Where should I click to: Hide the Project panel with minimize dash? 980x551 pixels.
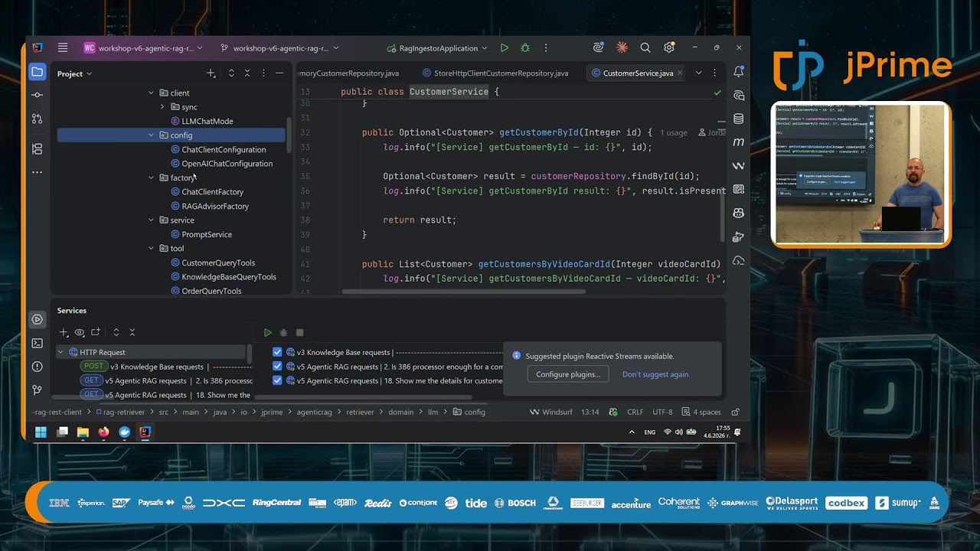point(279,73)
